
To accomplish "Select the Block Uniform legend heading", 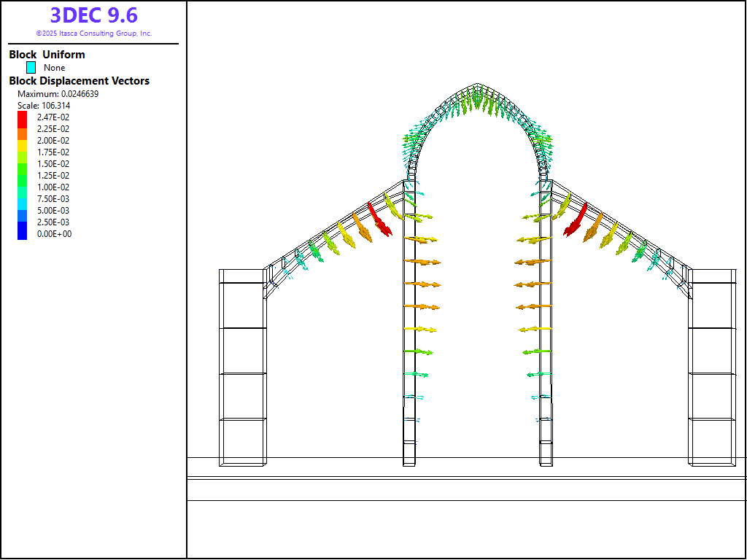I will 47,55.
